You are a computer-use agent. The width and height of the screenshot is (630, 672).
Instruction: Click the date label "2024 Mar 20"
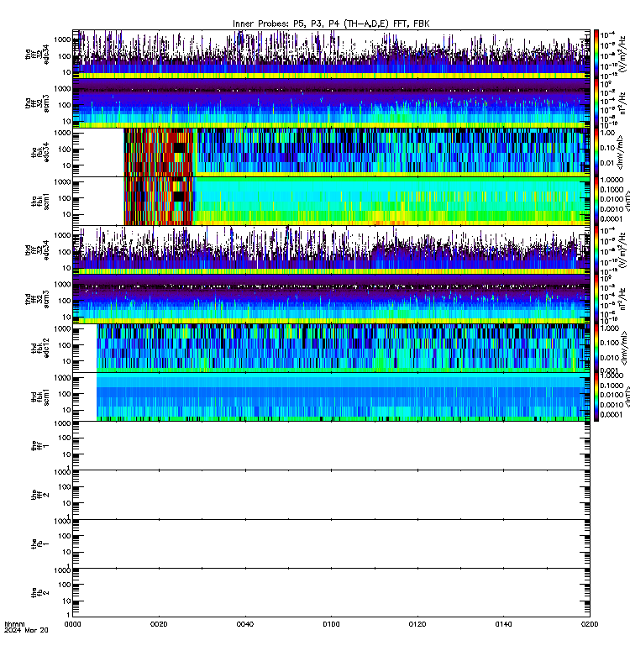click(x=26, y=630)
